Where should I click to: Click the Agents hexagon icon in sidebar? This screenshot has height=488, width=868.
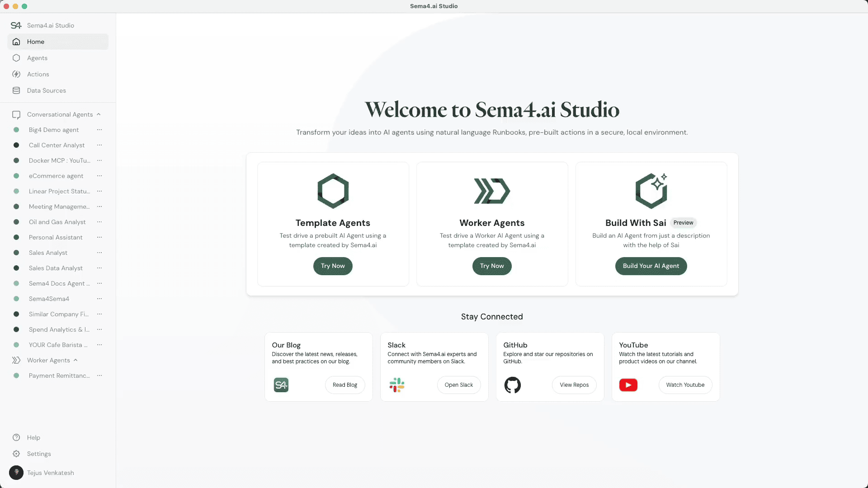click(x=16, y=58)
